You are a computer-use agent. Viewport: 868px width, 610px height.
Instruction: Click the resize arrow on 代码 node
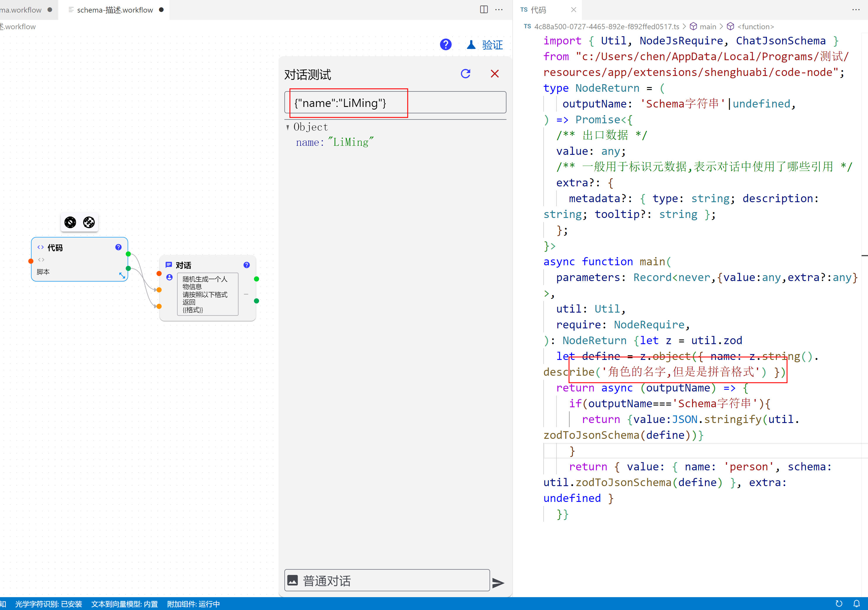122,275
